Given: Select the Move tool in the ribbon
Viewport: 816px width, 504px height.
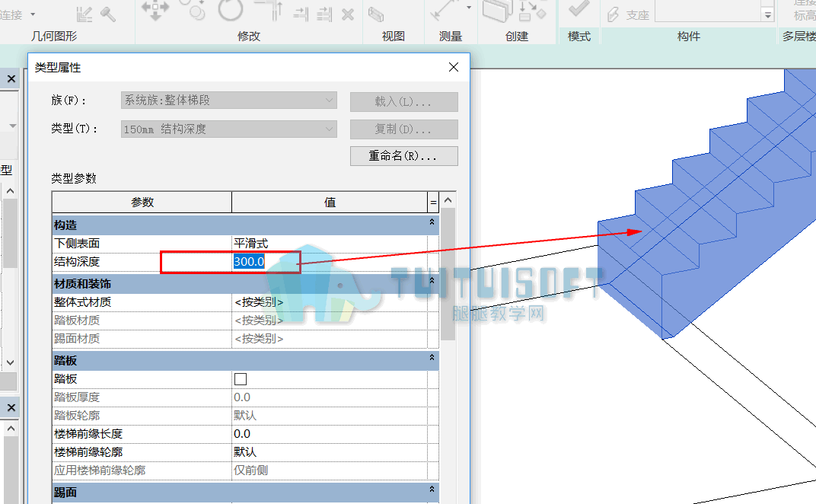Looking at the screenshot, I should (155, 9).
